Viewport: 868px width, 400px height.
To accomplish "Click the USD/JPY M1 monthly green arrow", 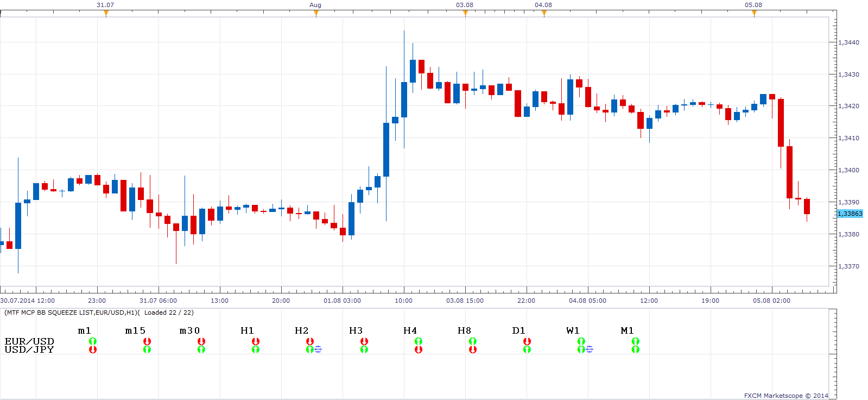I will point(636,349).
